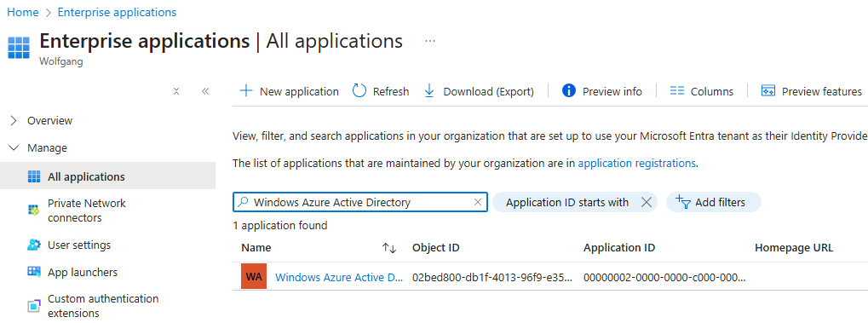Click the Add filters label
868x323 pixels.
tap(720, 202)
